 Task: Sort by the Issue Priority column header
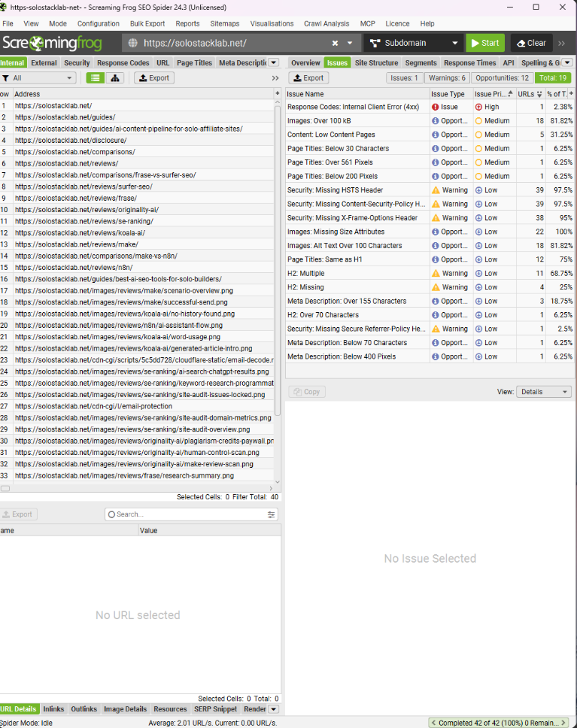click(493, 94)
